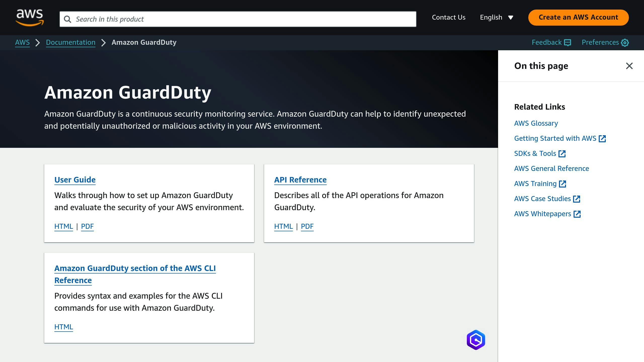Click the Amazon GuardDuty breadcrumb text
Image resolution: width=644 pixels, height=362 pixels.
click(x=144, y=42)
